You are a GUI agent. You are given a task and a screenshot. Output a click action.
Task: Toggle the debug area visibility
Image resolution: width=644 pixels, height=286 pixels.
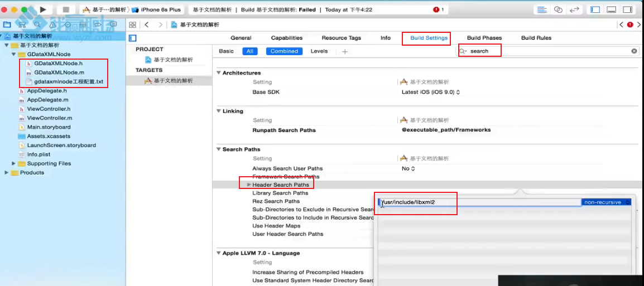[612, 9]
